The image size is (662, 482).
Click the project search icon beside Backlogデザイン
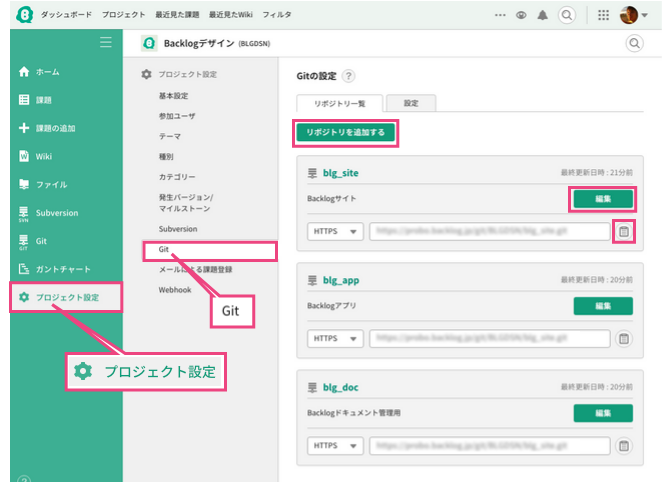click(x=635, y=43)
